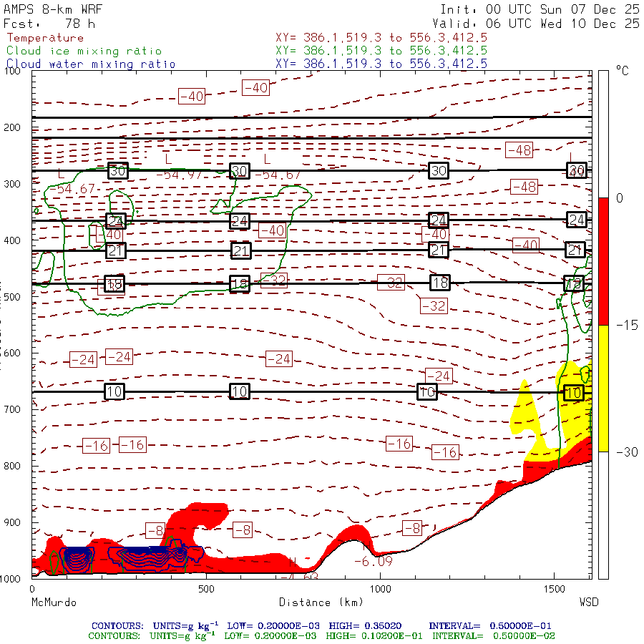
Task: Click the '700' pressure axis label
Action: (x=12, y=409)
